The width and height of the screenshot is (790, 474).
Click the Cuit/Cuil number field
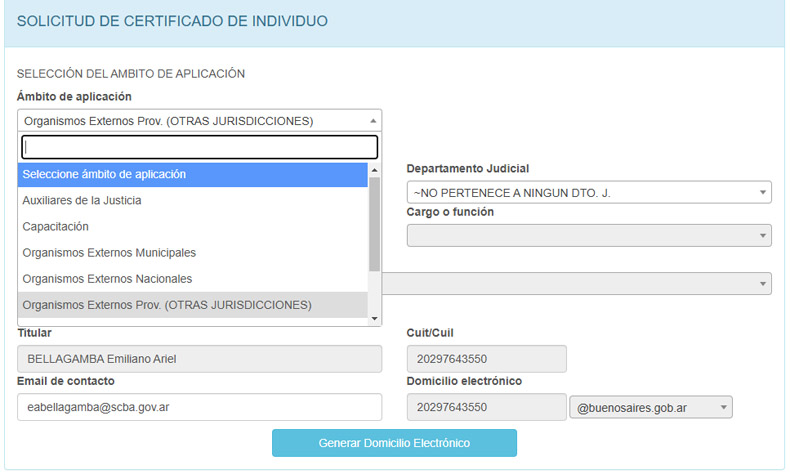(x=486, y=359)
